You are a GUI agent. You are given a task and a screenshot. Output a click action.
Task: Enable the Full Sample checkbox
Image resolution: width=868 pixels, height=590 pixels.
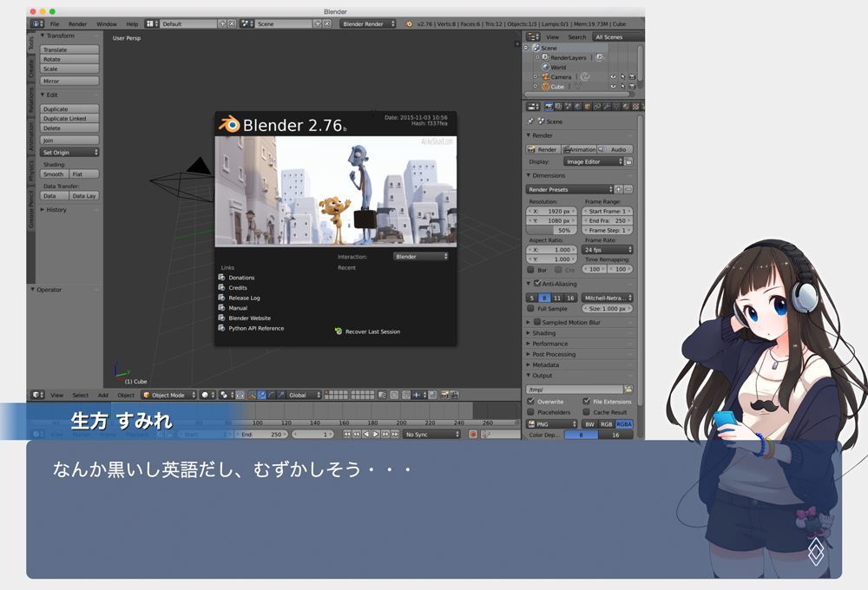(530, 308)
